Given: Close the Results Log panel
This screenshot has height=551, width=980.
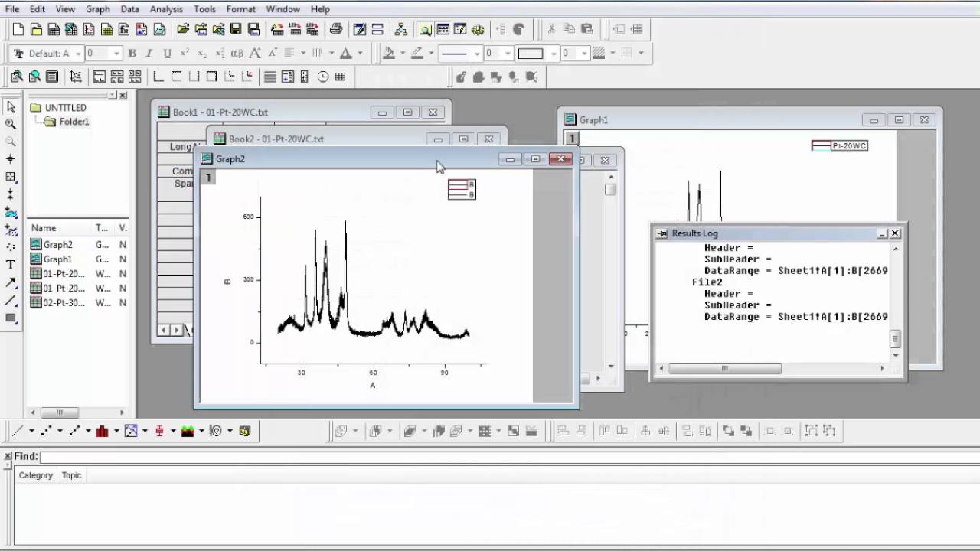Looking at the screenshot, I should (x=895, y=233).
